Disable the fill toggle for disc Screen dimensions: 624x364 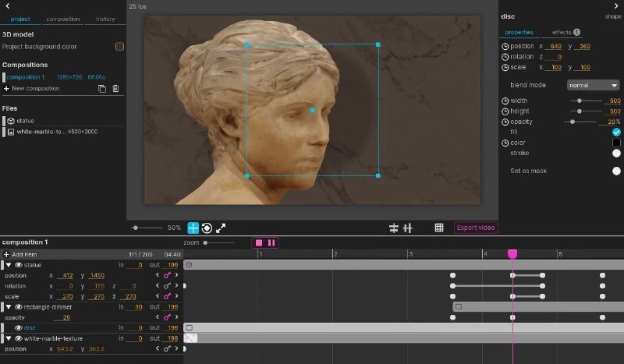pos(616,133)
